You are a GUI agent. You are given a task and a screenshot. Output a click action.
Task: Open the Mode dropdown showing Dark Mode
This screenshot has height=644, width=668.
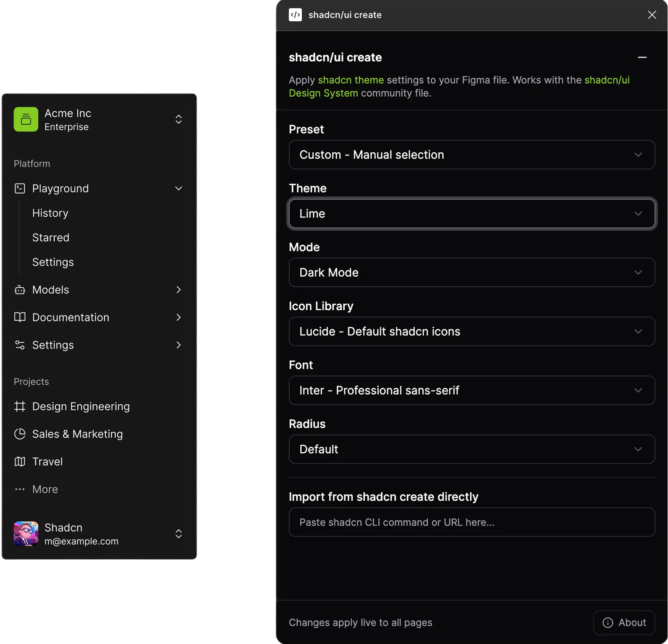pos(471,272)
